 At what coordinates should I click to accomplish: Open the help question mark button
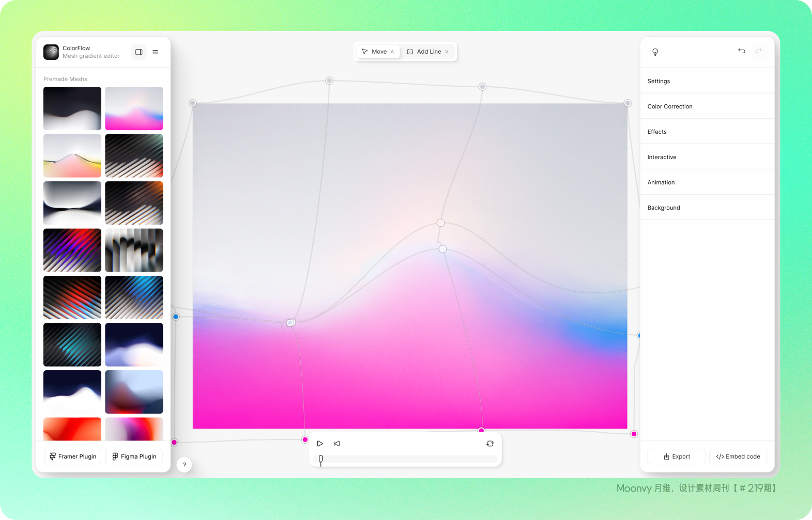(x=184, y=465)
